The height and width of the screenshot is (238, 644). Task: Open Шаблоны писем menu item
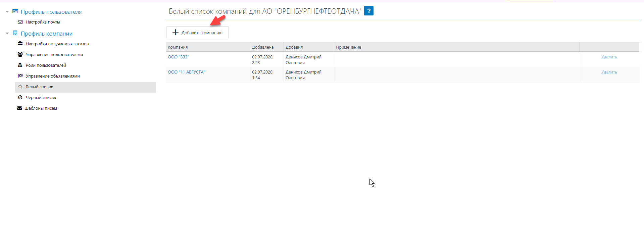point(41,108)
